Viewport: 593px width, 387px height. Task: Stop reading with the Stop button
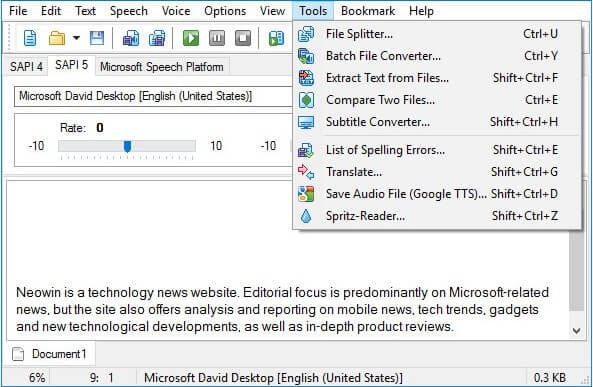click(x=243, y=38)
